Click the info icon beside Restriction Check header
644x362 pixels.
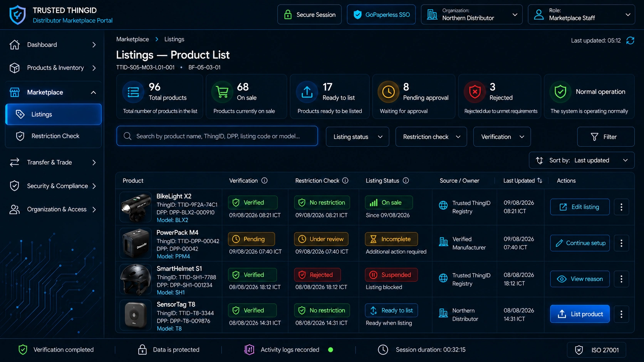345,180
